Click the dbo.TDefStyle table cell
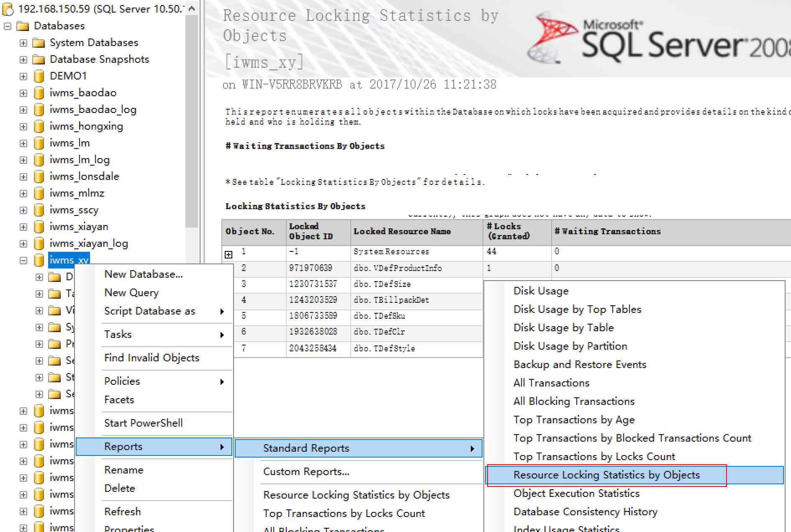 tap(417, 349)
